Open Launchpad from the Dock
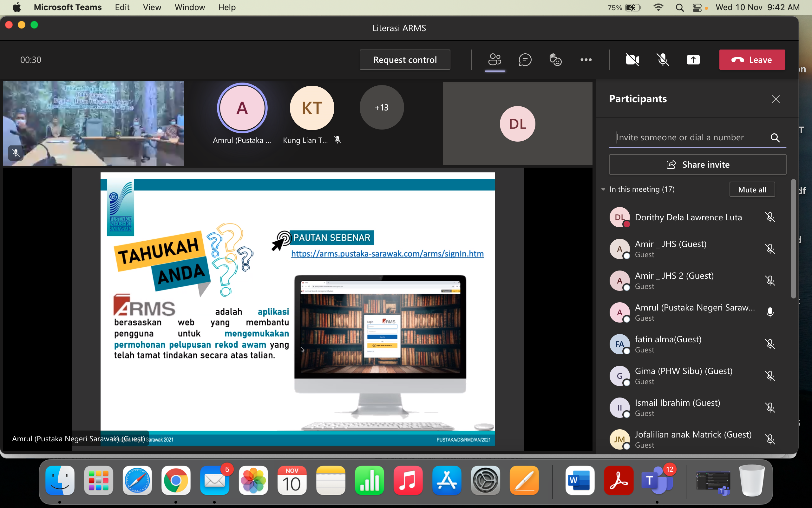Image resolution: width=812 pixels, height=508 pixels. [x=98, y=480]
